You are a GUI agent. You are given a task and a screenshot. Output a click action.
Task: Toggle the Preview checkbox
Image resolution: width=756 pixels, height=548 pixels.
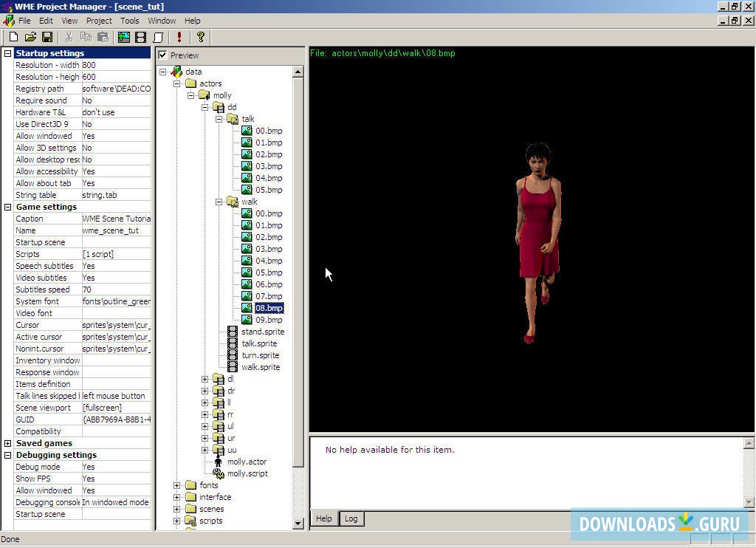click(x=163, y=55)
